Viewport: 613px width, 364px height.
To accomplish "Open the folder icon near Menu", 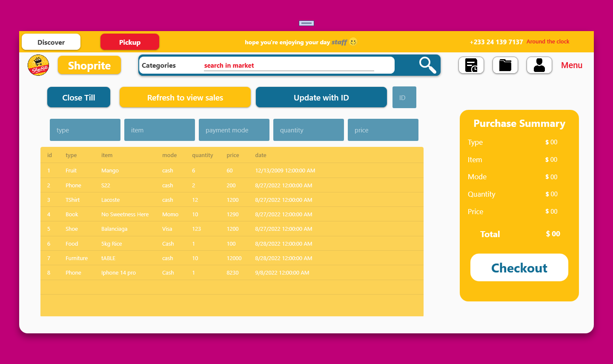I will tap(505, 65).
